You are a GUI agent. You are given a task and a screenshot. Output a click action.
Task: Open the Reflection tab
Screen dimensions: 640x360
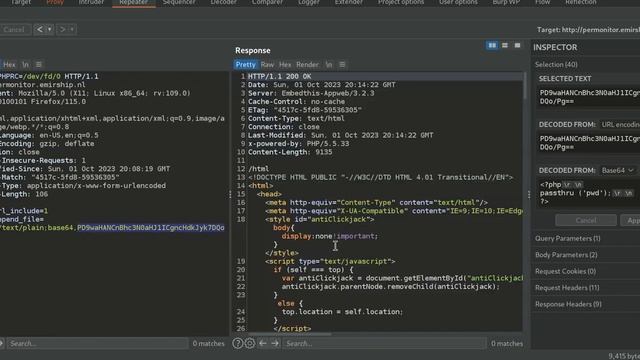581,2
